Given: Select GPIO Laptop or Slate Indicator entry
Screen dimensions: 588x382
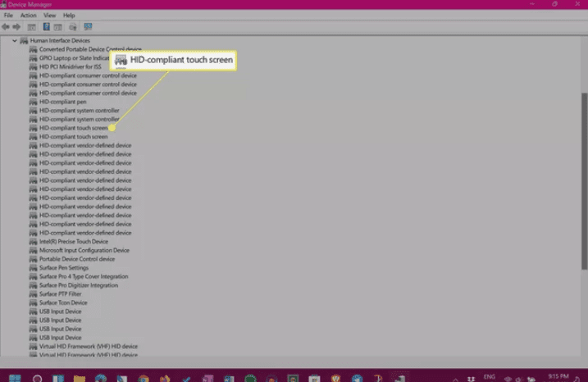Looking at the screenshot, I should (75, 58).
